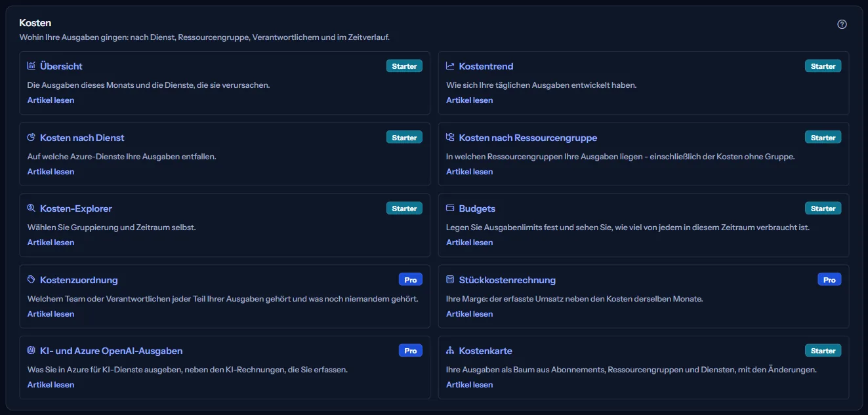The width and height of the screenshot is (868, 415).
Task: Click text "Ihre Ausgaben als Baum aus Abonnements"
Action: click(x=631, y=370)
